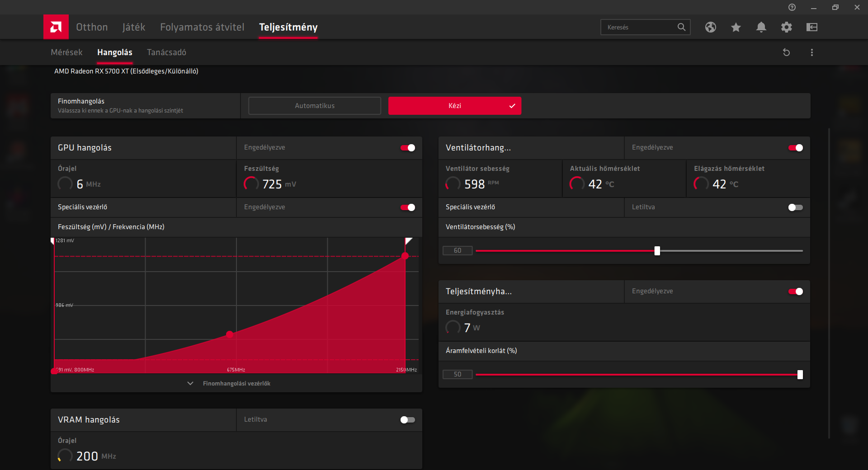868x470 pixels.
Task: Select the top curve point at 2150MHz
Action: coord(405,256)
